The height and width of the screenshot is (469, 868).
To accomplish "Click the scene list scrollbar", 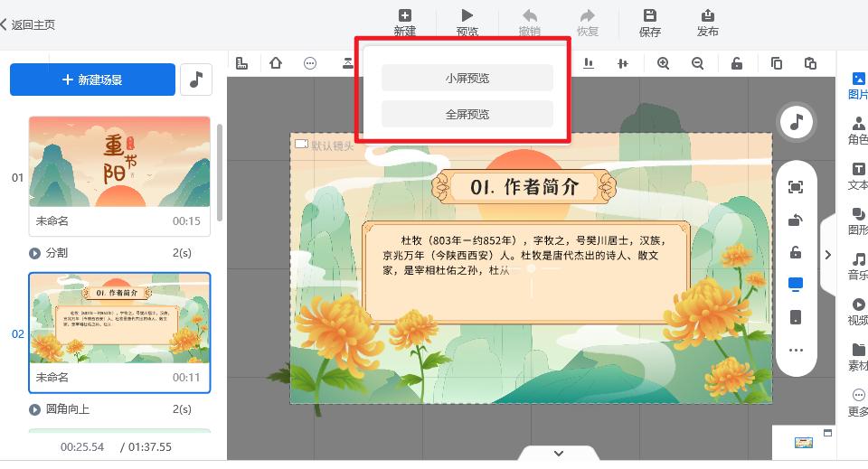I will pos(220,173).
